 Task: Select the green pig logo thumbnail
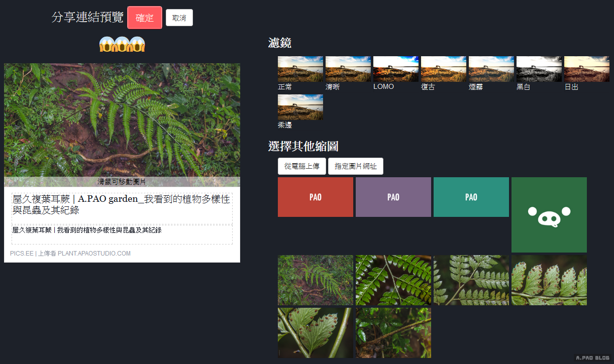[x=549, y=214]
